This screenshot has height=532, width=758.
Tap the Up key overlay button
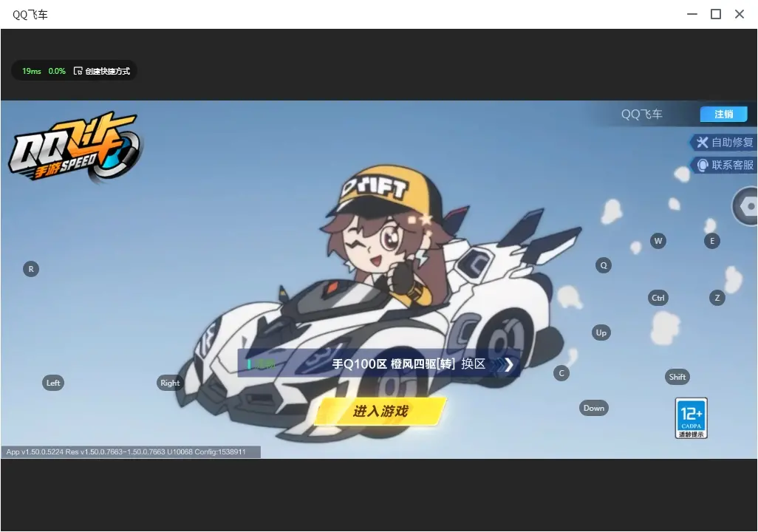pos(601,332)
